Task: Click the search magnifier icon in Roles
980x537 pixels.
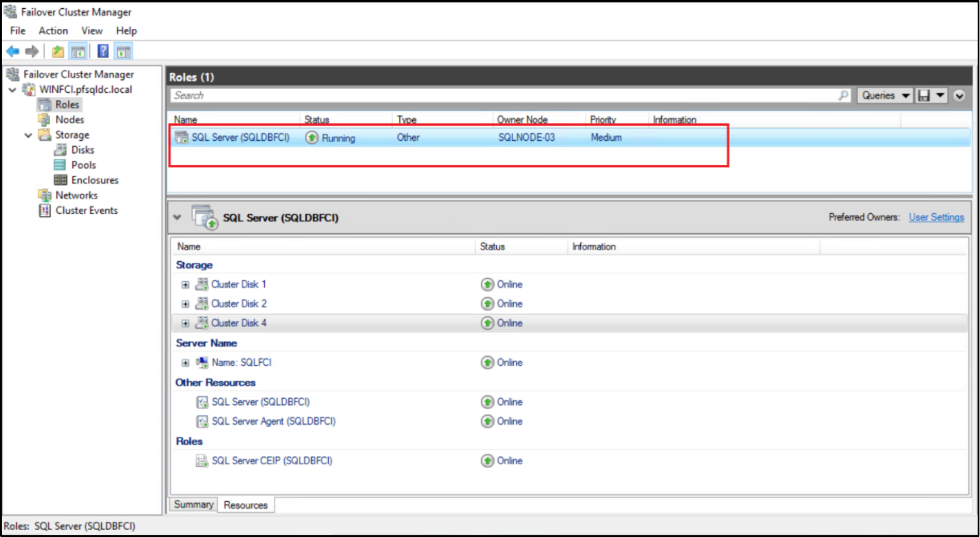Action: pyautogui.click(x=844, y=95)
